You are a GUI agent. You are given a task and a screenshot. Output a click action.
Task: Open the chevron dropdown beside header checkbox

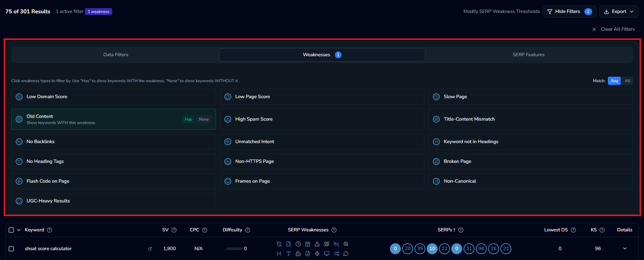[19, 230]
